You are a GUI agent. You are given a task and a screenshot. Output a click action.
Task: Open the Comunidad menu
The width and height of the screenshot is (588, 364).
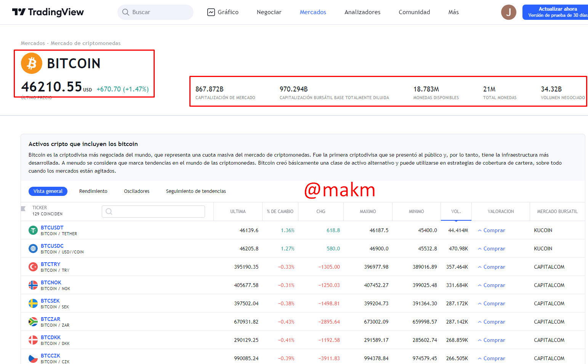414,12
